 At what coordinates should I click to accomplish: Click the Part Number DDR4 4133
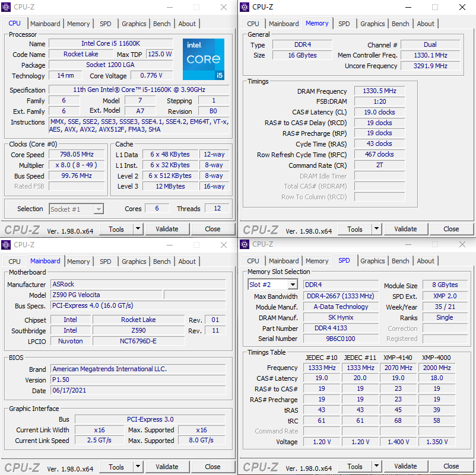tap(341, 328)
